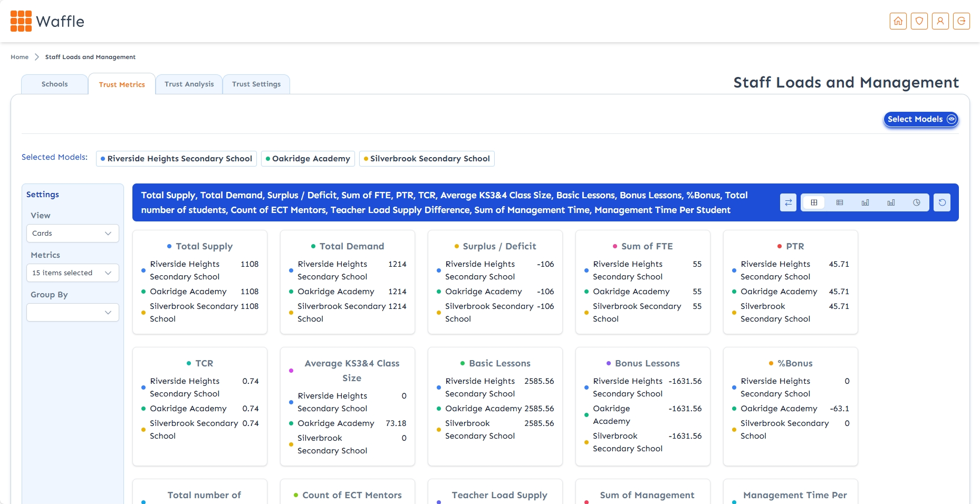The height and width of the screenshot is (504, 980).
Task: Open the View dropdown showing Cards
Action: click(x=73, y=233)
